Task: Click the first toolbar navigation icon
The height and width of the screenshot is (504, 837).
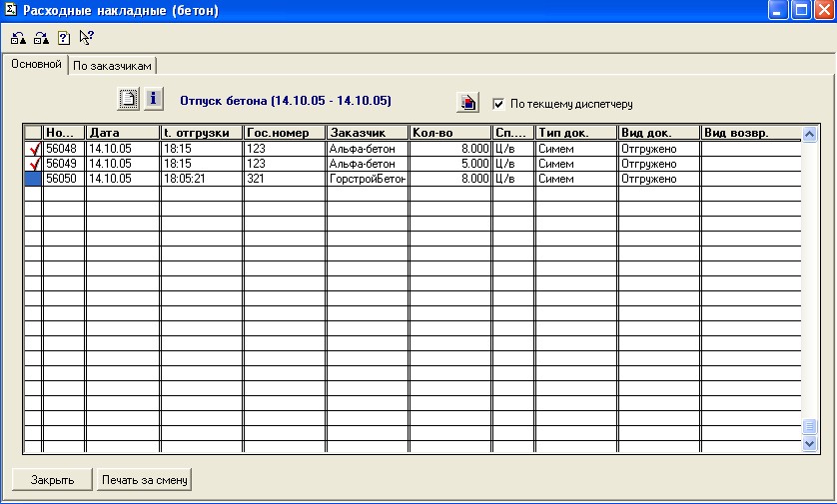Action: coord(19,38)
